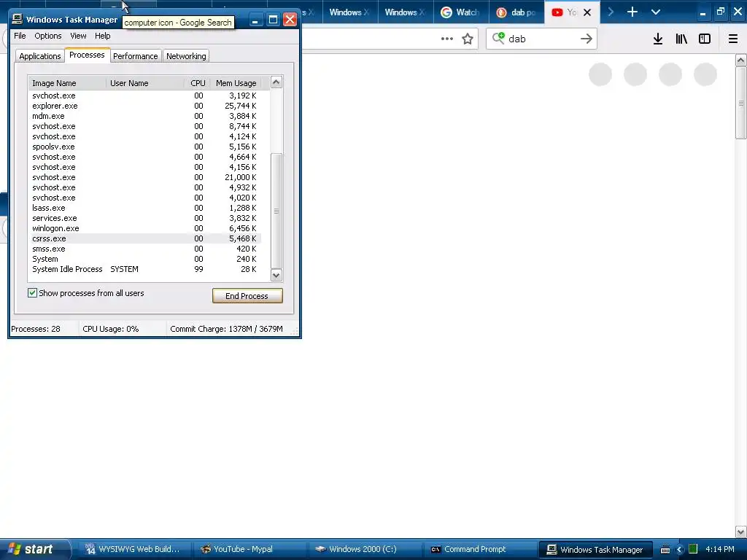Switch to the Applications tab
Image resolution: width=747 pixels, height=560 pixels.
pos(40,56)
